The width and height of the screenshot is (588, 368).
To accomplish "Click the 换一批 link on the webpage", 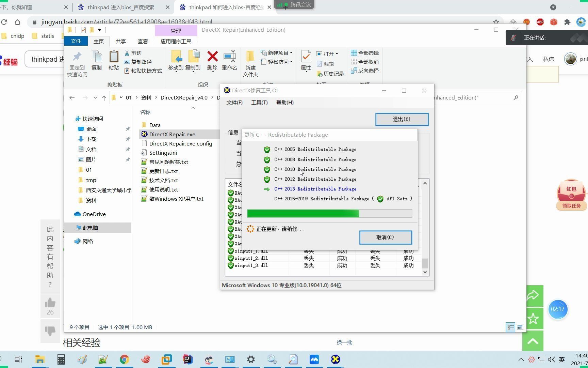I will (x=344, y=342).
